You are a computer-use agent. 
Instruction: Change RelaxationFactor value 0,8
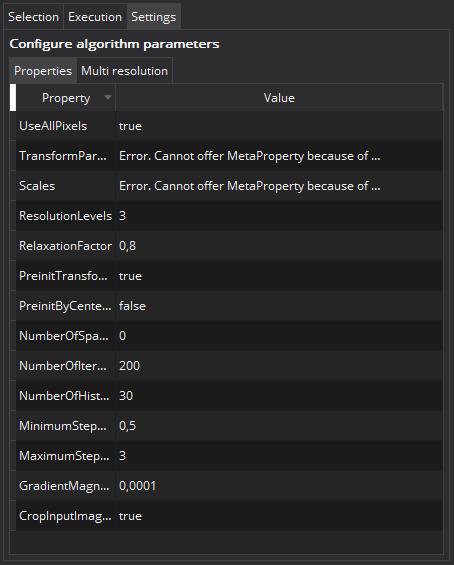[x=279, y=246]
